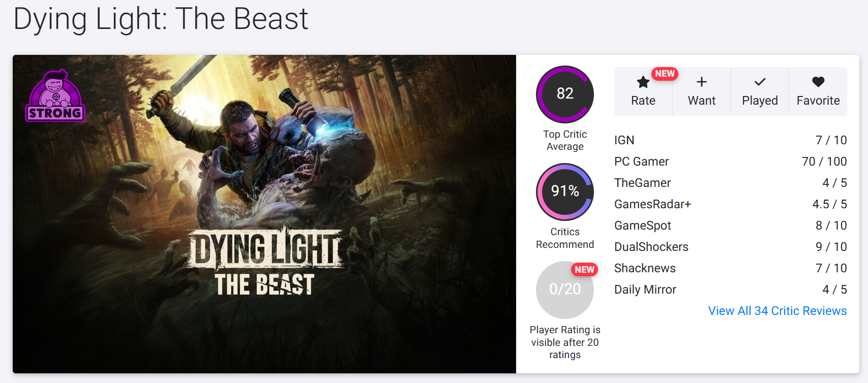Click the star Rate icon

click(x=643, y=82)
